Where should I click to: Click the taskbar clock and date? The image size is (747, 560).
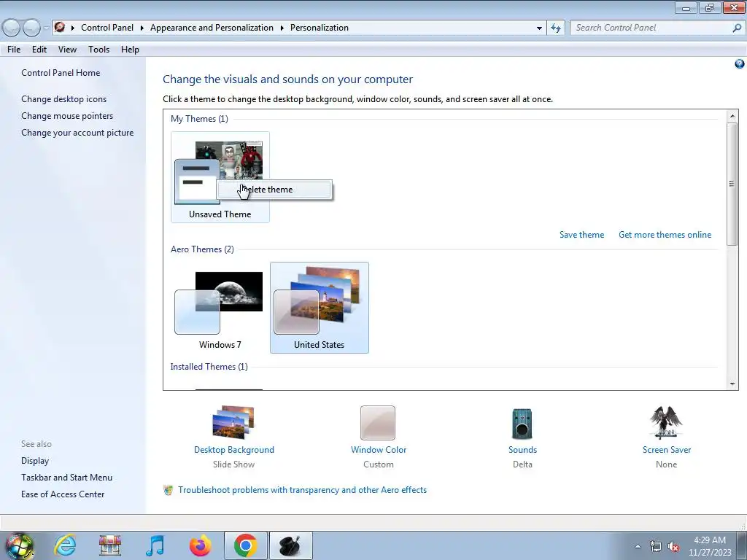(709, 546)
